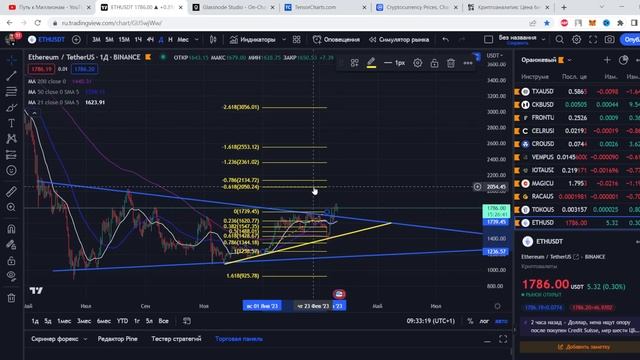Open the chart layout selector square

(488, 40)
